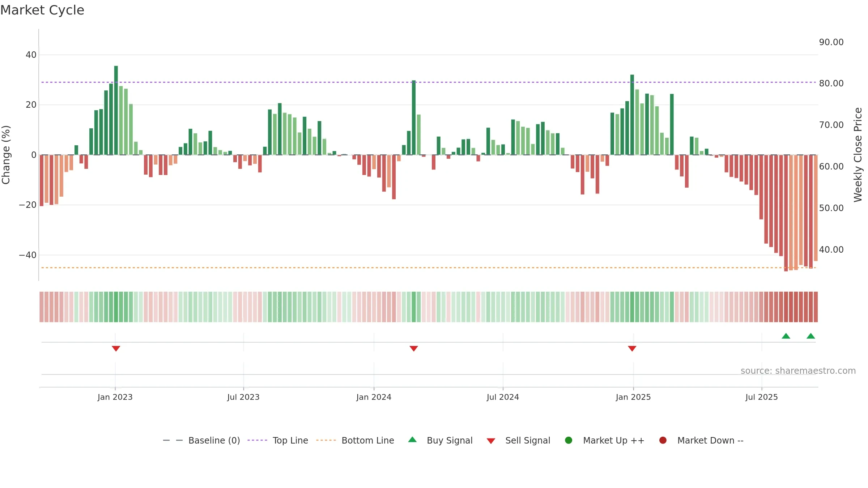The image size is (868, 488).
Task: Click the red Sell Signal triangle in legend
Action: [x=491, y=441]
